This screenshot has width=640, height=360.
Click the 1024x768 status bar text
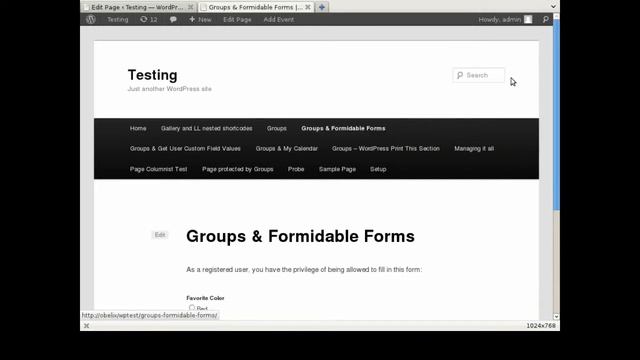541,326
